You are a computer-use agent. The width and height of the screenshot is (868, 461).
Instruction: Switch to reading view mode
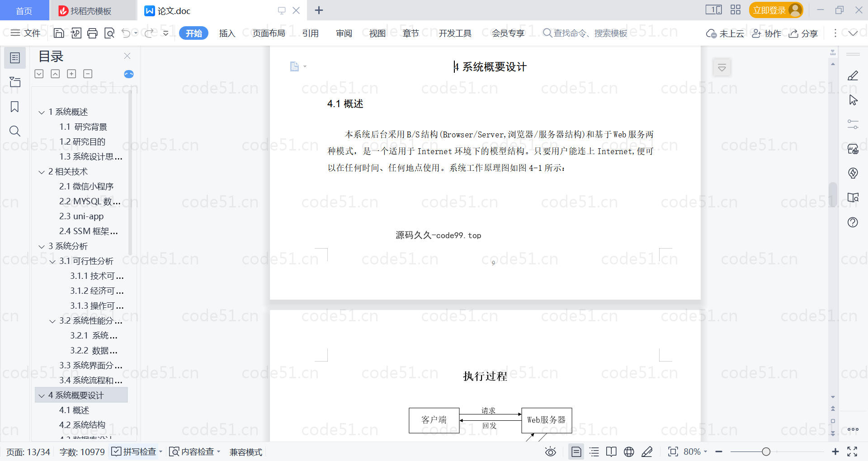point(612,452)
